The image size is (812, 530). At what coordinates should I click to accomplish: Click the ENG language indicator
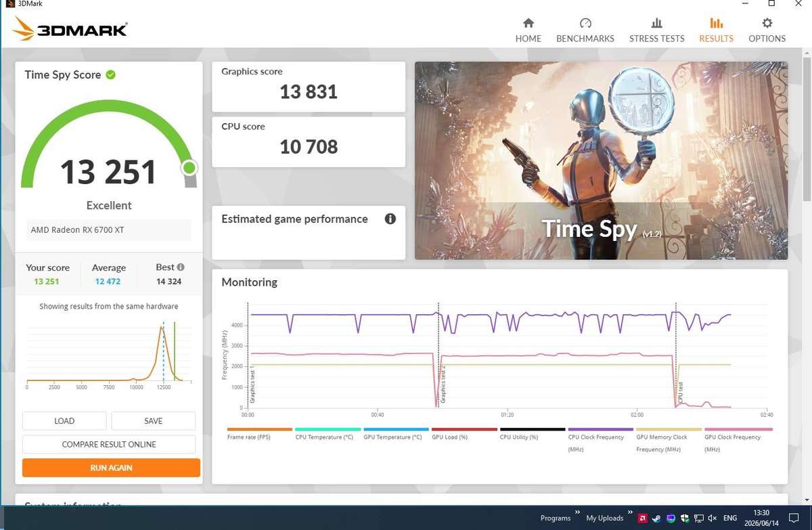coord(730,518)
